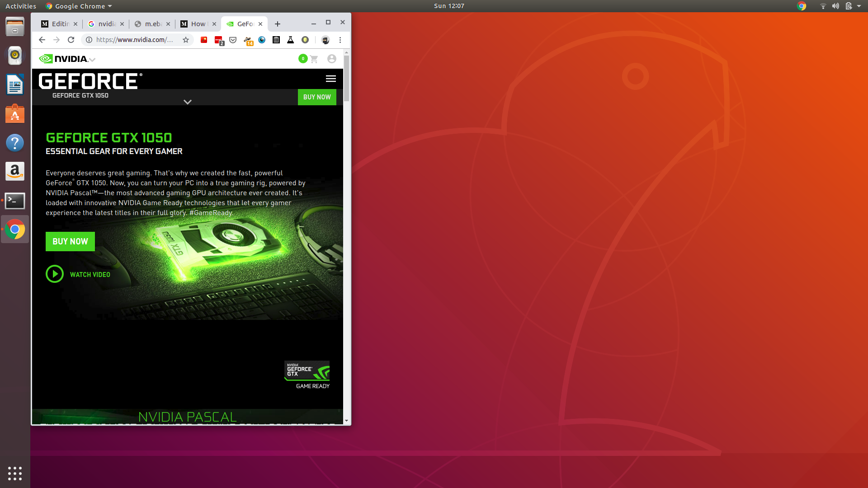The image size is (868, 488).
Task: Click the Wi-Fi icon in top bar
Action: point(823,6)
